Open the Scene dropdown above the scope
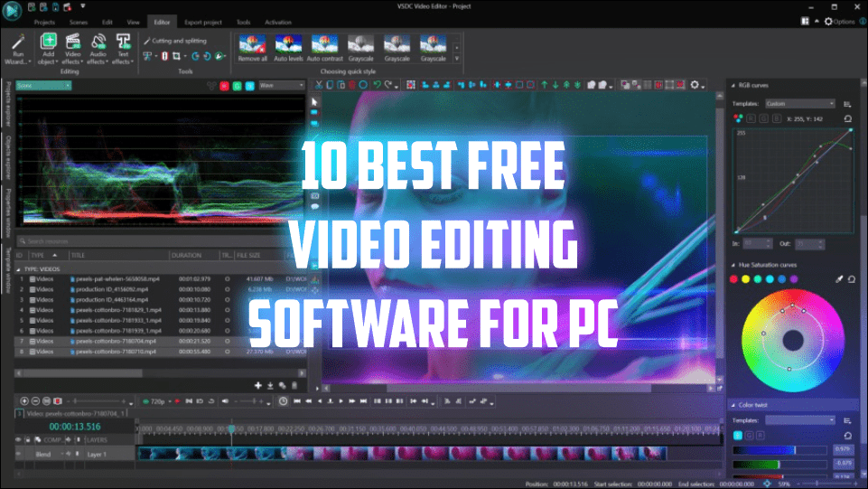 pos(43,85)
